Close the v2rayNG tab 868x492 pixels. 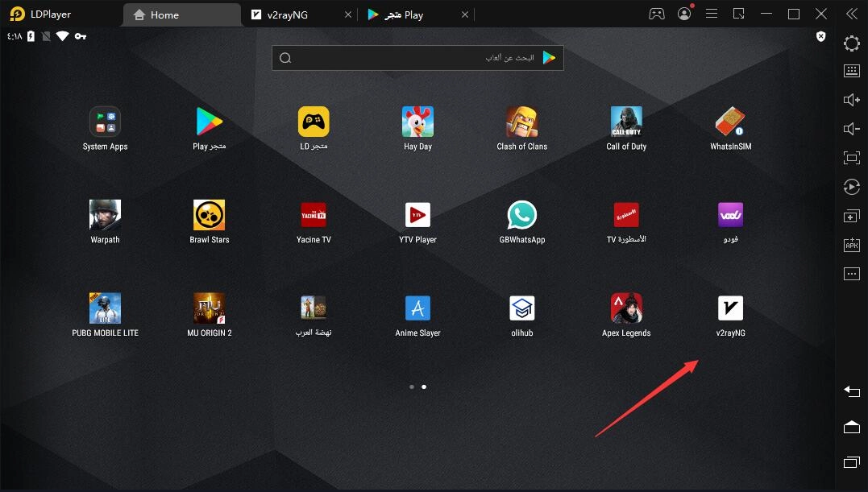point(347,15)
